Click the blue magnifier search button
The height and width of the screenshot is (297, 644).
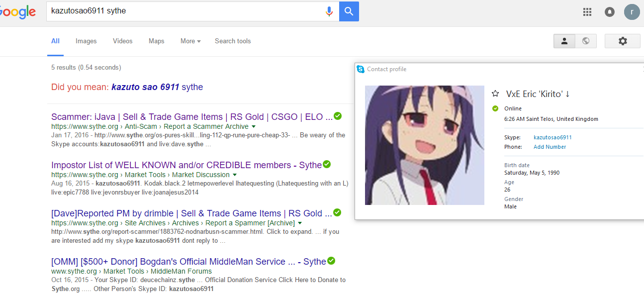349,11
